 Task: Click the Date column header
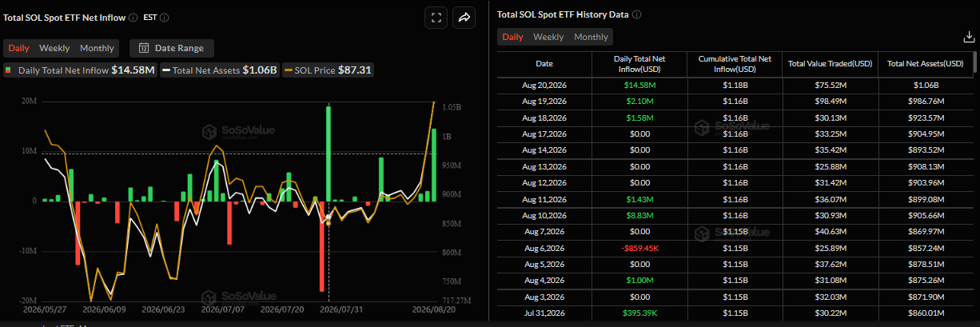(x=544, y=64)
